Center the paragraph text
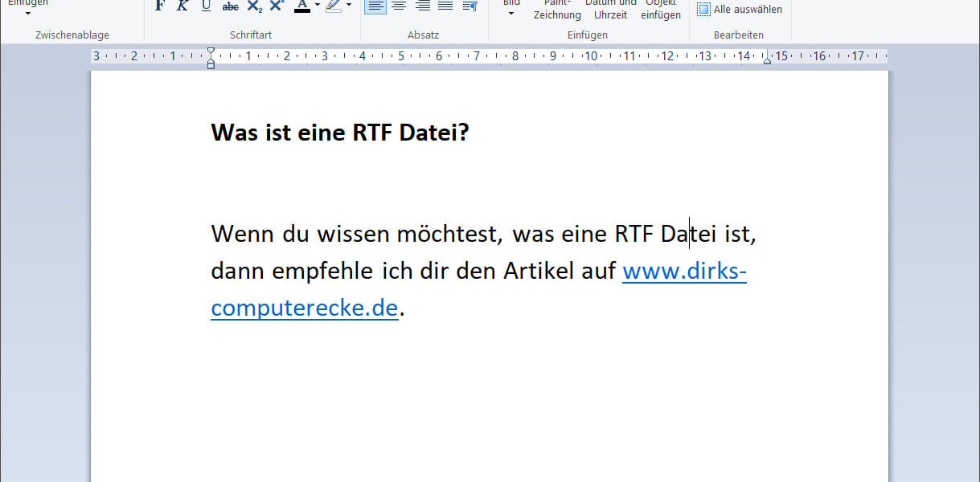The height and width of the screenshot is (482, 980). [x=399, y=6]
